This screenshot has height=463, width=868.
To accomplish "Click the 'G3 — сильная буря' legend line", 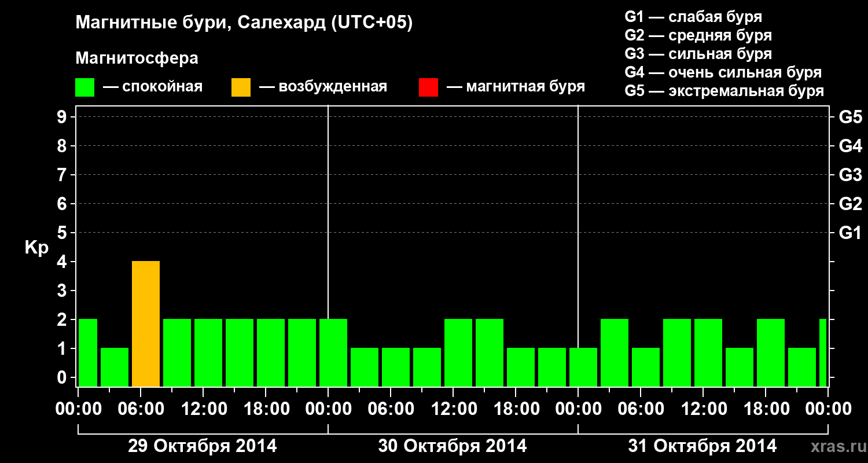I will 698,54.
